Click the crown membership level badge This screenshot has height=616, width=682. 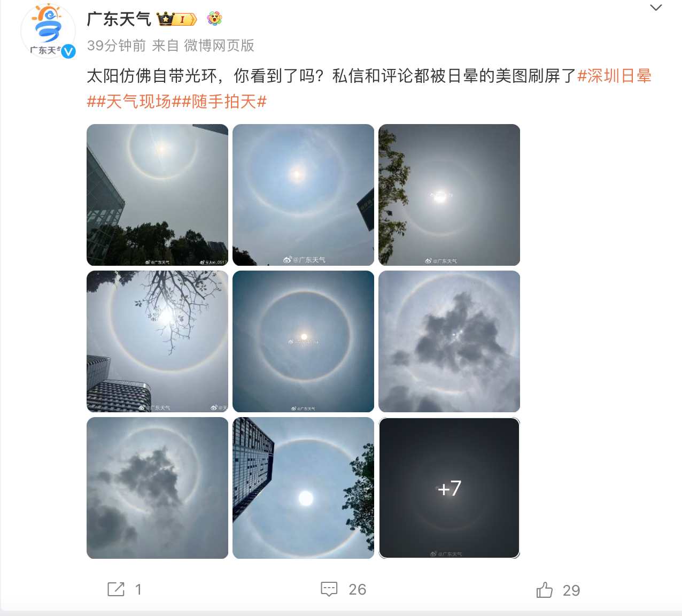177,19
